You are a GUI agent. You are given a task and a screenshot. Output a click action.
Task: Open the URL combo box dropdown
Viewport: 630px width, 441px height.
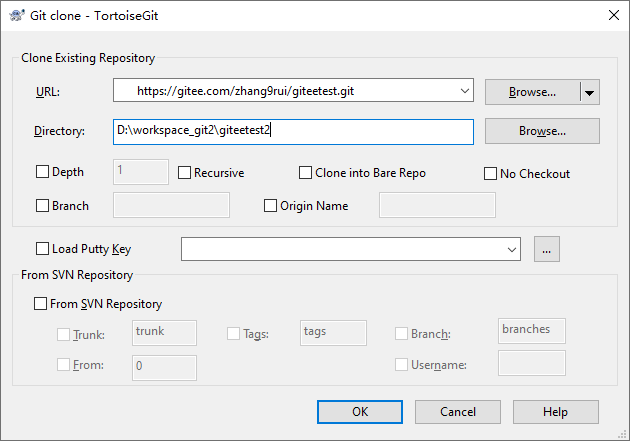(x=464, y=91)
